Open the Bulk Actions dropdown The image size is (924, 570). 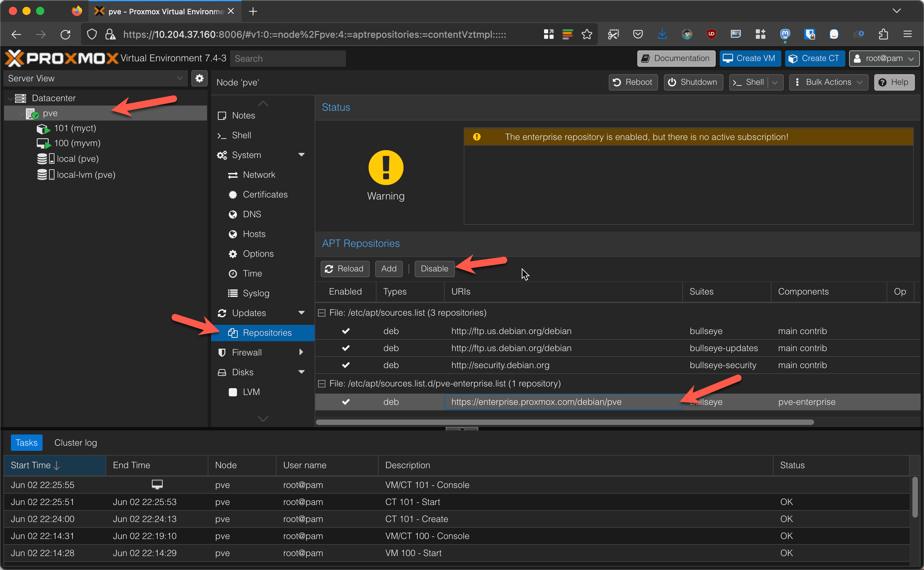[x=828, y=82]
